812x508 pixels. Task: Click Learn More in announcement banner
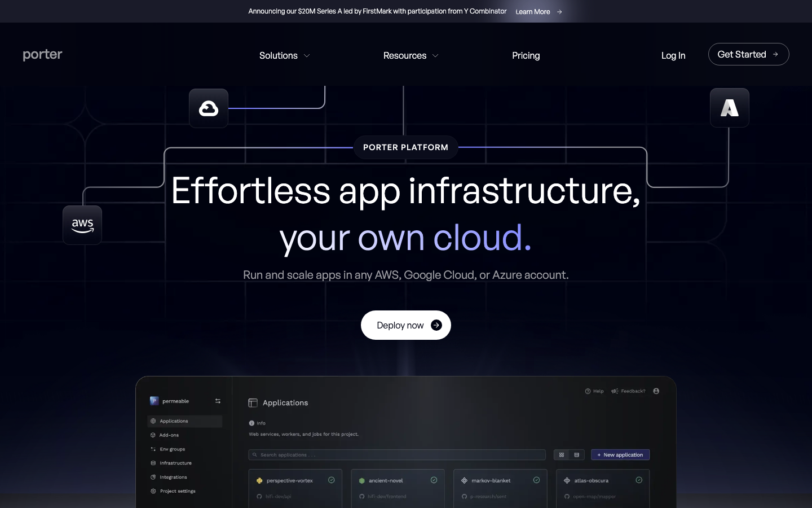pos(533,12)
